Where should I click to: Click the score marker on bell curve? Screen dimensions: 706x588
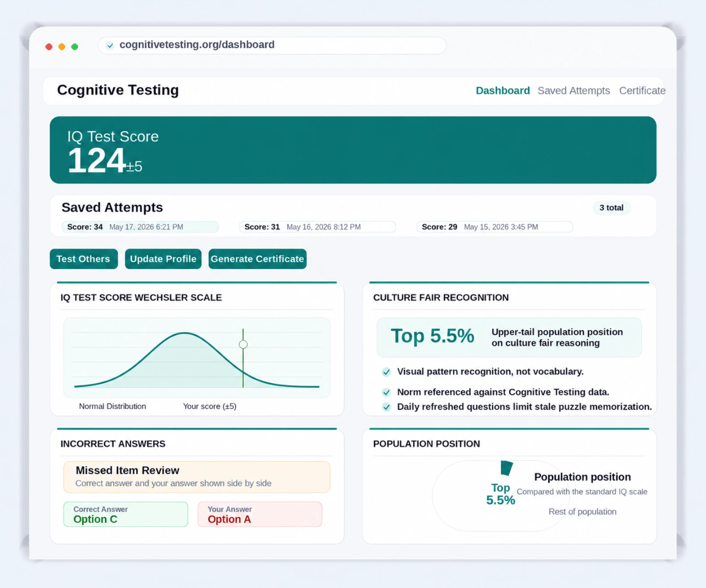[x=243, y=345]
